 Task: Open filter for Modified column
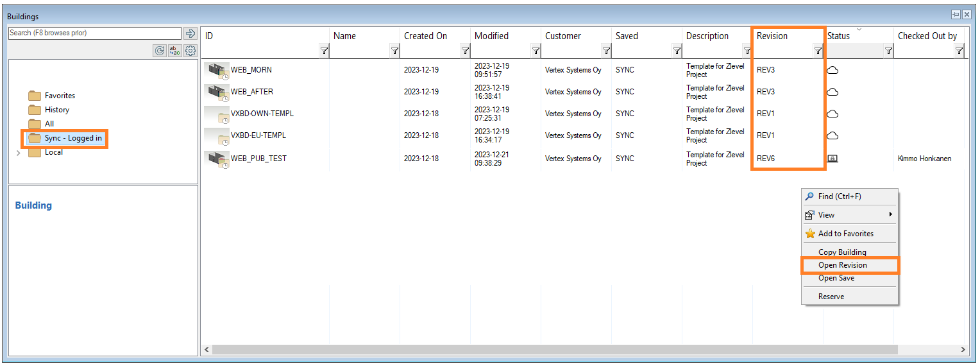pyautogui.click(x=536, y=51)
